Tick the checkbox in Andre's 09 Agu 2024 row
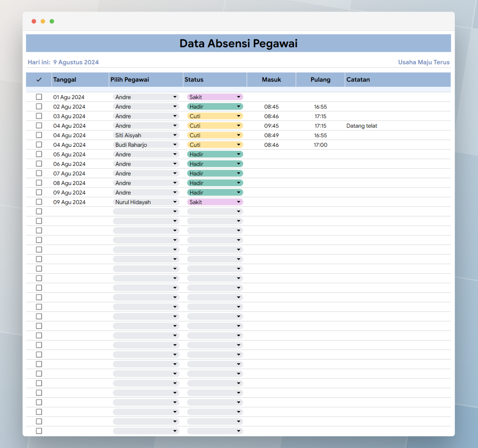This screenshot has height=448, width=478. (x=39, y=192)
